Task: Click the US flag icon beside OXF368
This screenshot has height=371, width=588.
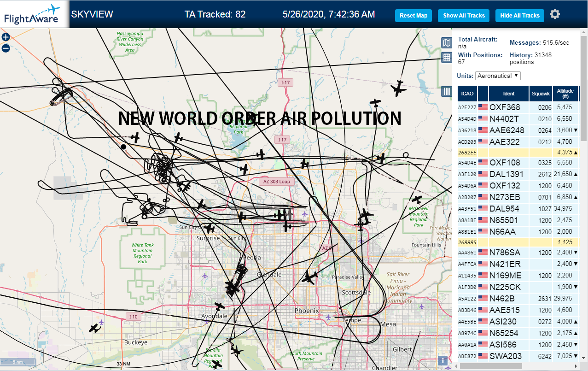Action: pos(483,107)
